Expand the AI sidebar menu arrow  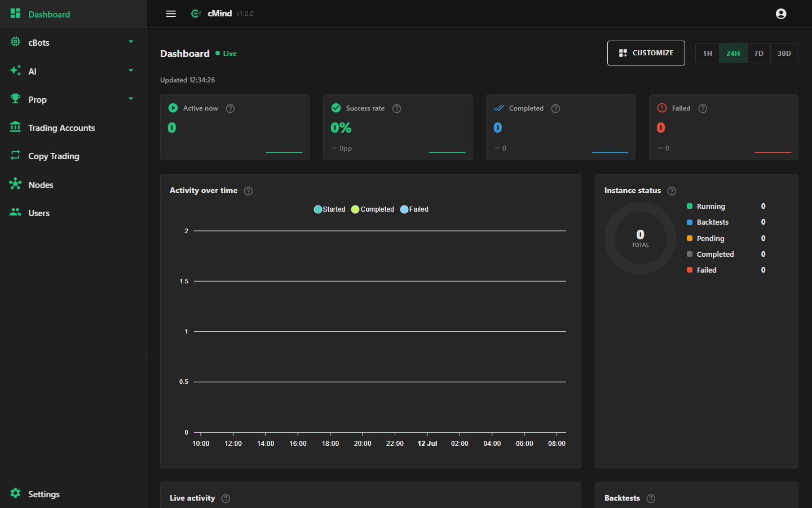coord(131,71)
